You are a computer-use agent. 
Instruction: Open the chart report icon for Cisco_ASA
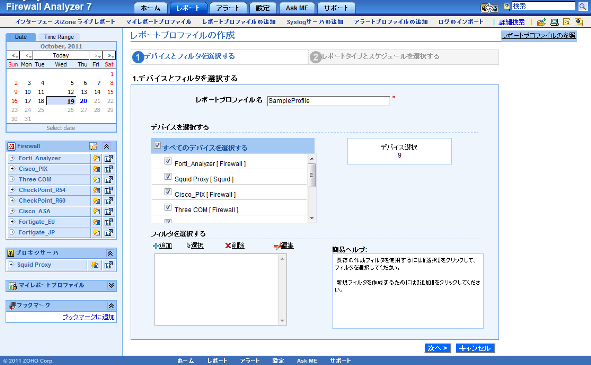(109, 211)
